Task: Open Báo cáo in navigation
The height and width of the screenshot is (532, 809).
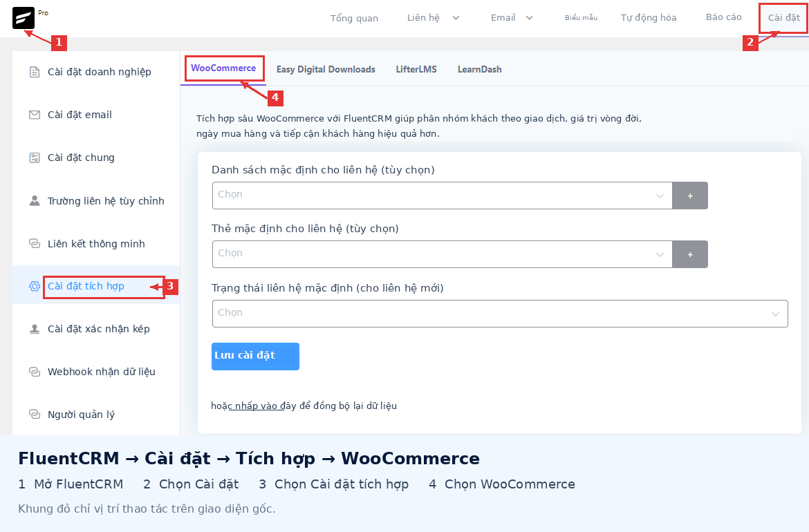Action: tap(724, 17)
